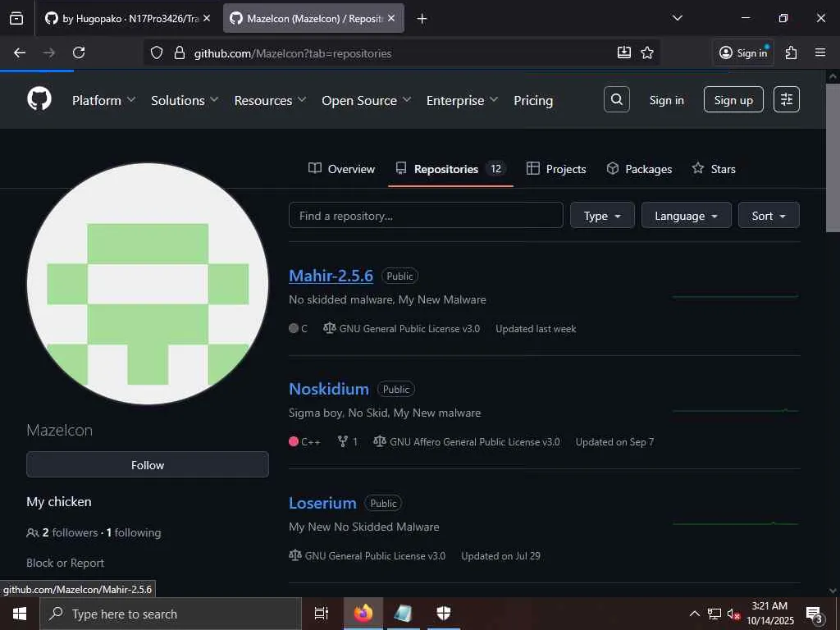Click the Noskidium fork count link

348,442
